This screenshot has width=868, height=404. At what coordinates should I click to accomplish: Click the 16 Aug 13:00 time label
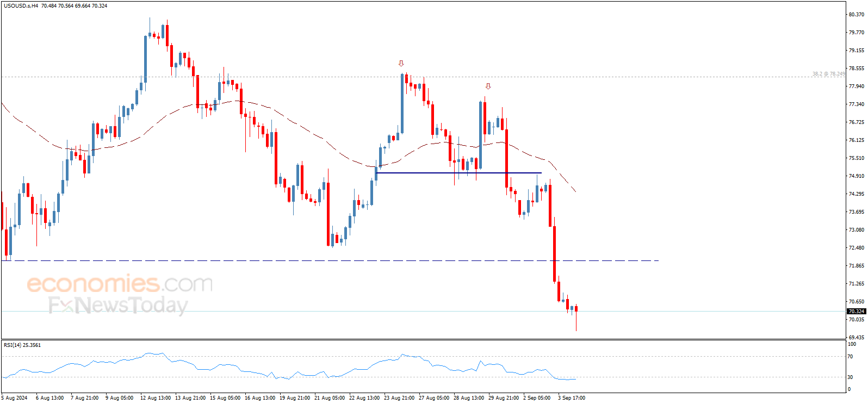(260, 398)
